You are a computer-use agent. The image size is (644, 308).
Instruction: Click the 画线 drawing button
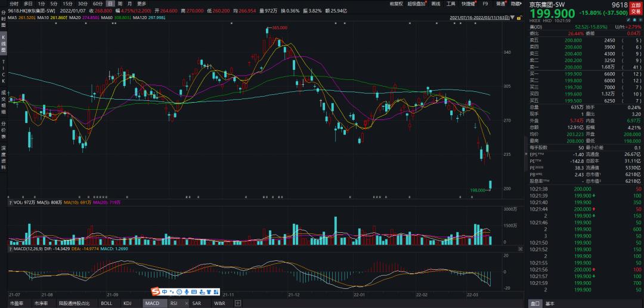tap(436, 4)
